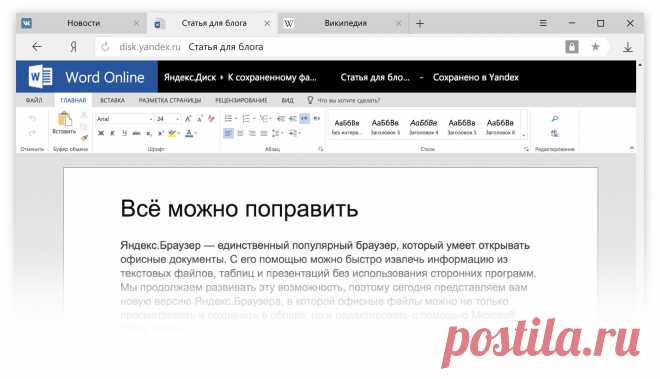Select right-to-left text direction
The height and width of the screenshot is (379, 660).
(317, 118)
